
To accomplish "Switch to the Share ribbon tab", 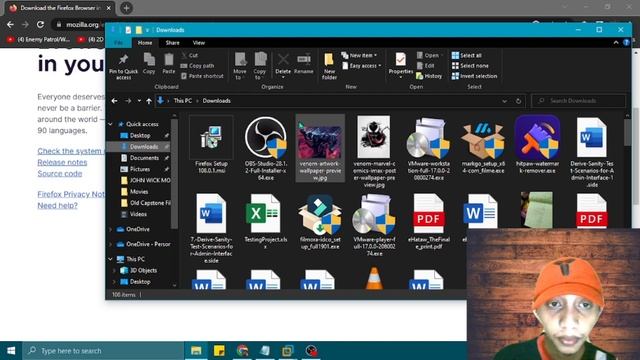I will 172,42.
